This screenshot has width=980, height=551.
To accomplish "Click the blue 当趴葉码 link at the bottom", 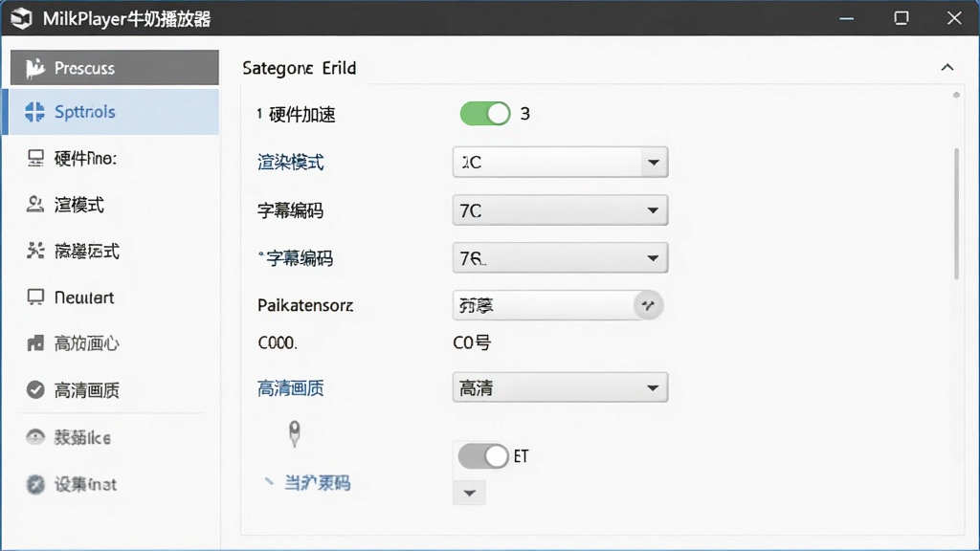I will (317, 483).
